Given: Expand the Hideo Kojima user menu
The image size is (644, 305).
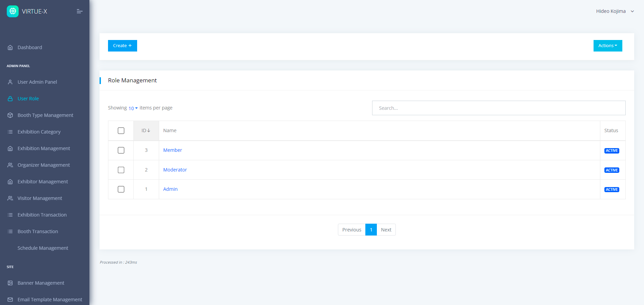Looking at the screenshot, I should click(615, 11).
